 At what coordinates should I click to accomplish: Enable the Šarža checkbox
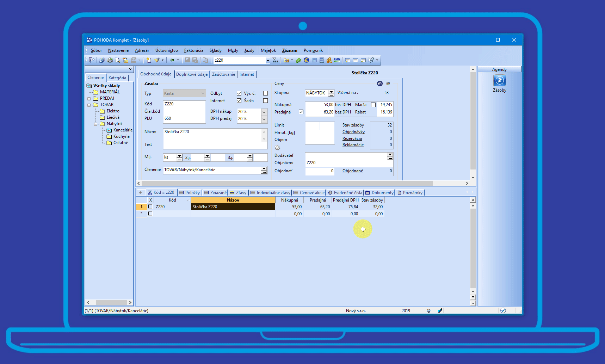265,101
